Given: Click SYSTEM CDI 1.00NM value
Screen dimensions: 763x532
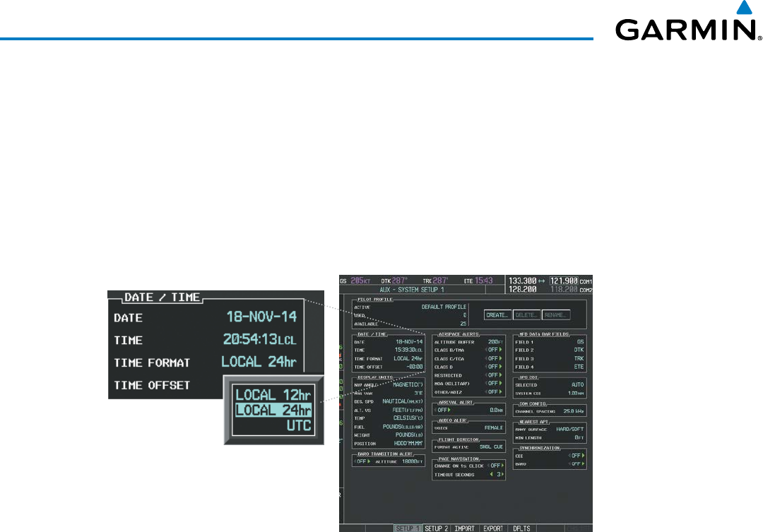Looking at the screenshot, I should 576,394.
